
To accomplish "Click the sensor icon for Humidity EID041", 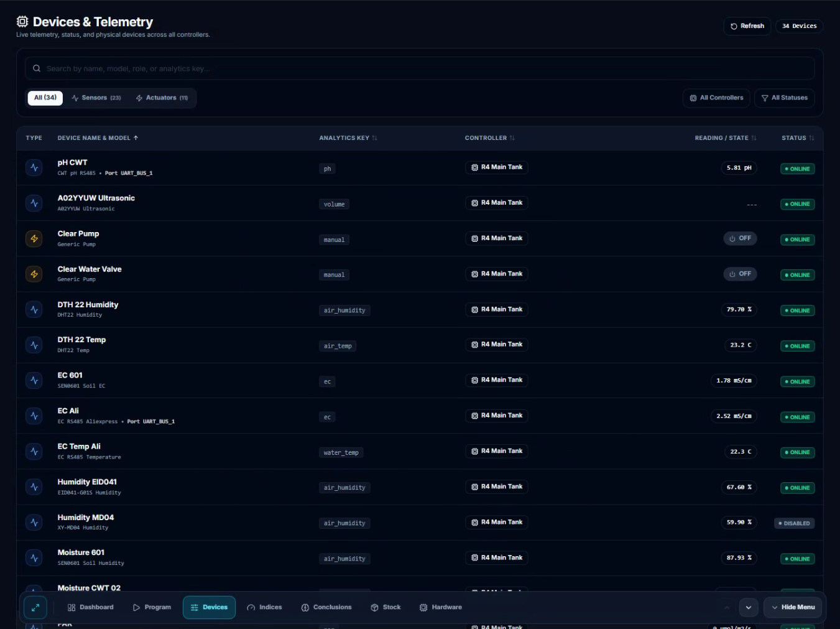I will coord(34,487).
